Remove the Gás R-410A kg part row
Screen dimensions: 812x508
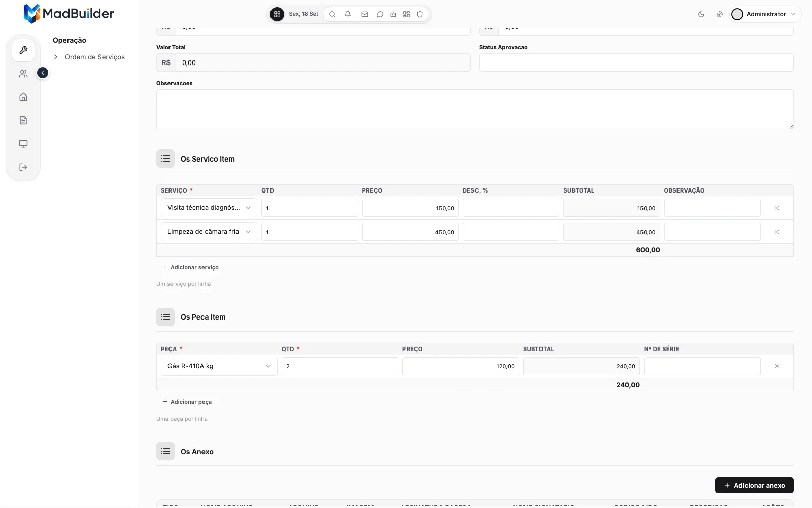pos(777,366)
